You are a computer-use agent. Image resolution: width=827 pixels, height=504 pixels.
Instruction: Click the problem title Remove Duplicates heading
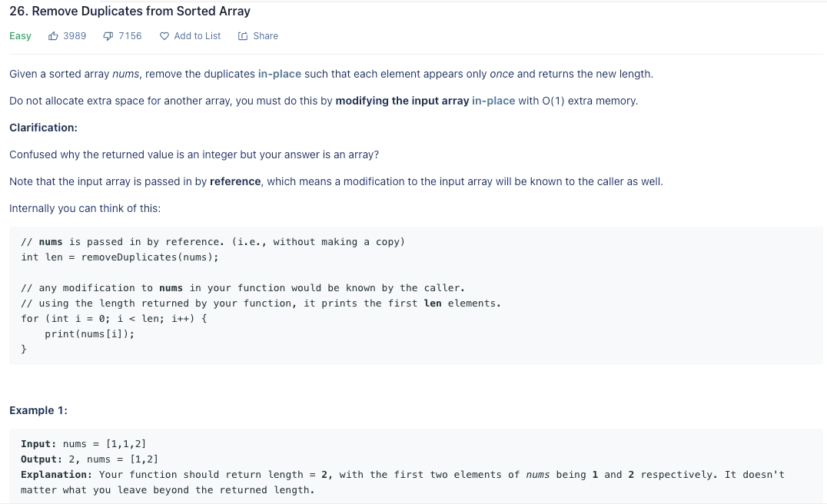point(130,11)
